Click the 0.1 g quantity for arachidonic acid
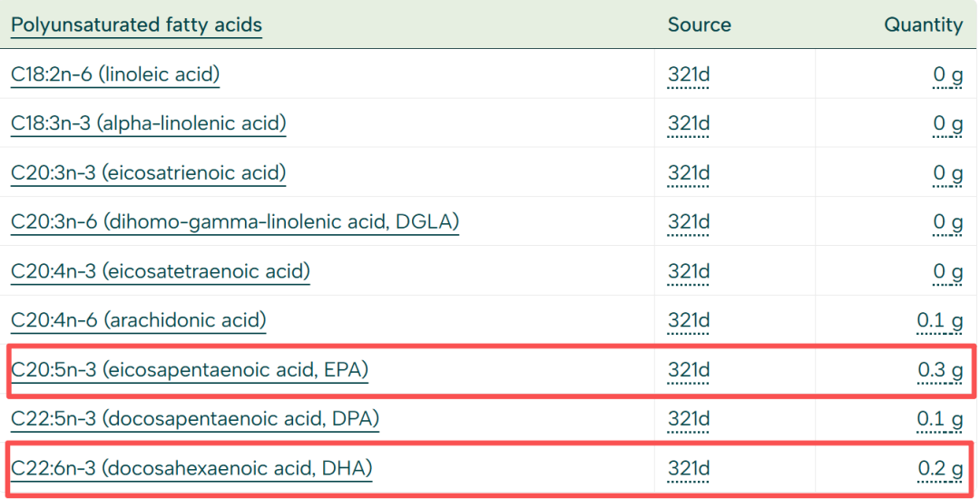This screenshot has height=499, width=980. pos(939,321)
